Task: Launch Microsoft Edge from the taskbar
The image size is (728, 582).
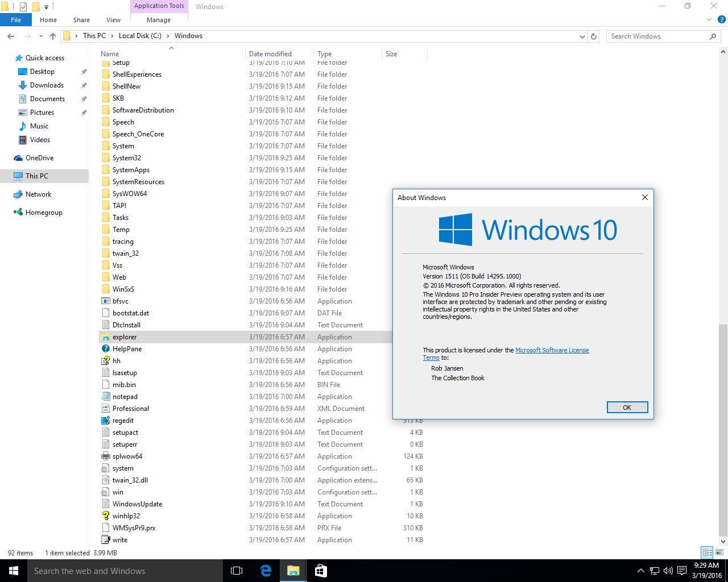Action: click(x=266, y=571)
